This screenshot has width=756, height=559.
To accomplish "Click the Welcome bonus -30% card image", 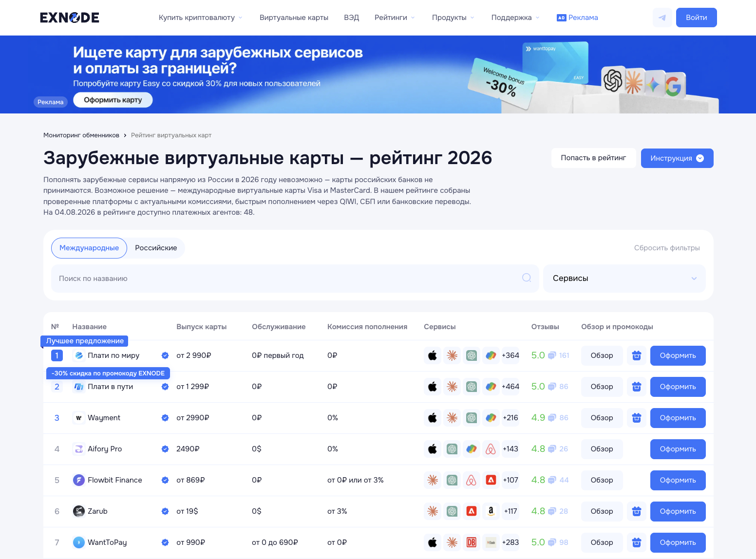I will click(x=503, y=84).
